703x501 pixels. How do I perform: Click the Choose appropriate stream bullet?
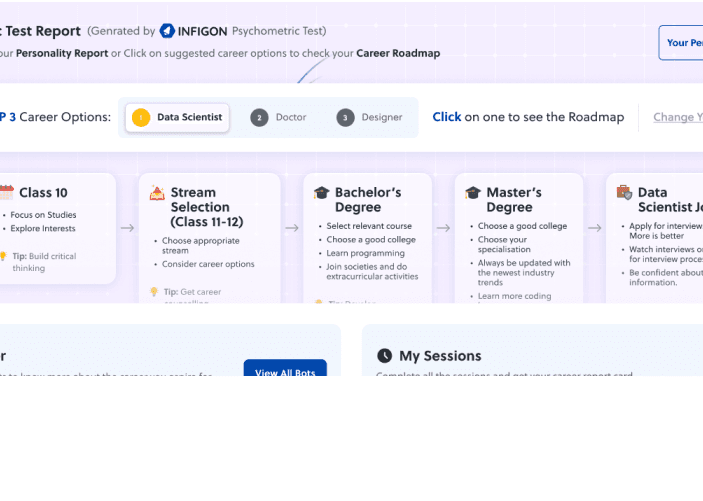click(x=201, y=245)
